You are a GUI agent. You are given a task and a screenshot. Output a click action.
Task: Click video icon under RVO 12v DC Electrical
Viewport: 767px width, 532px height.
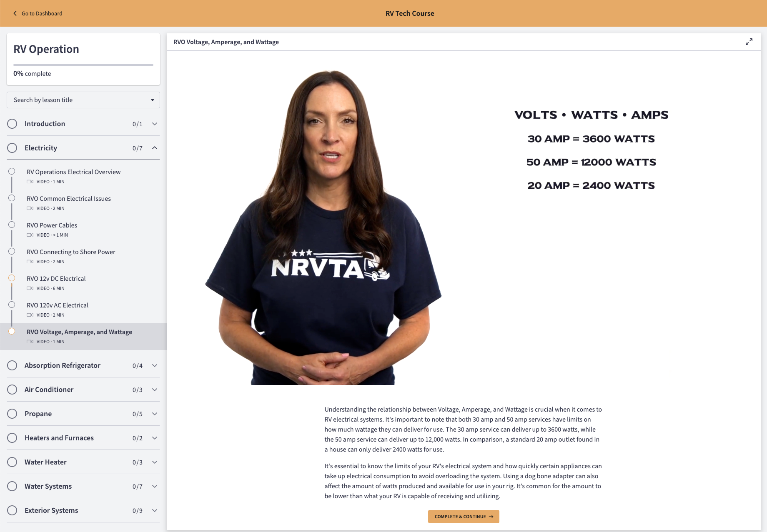pos(30,288)
